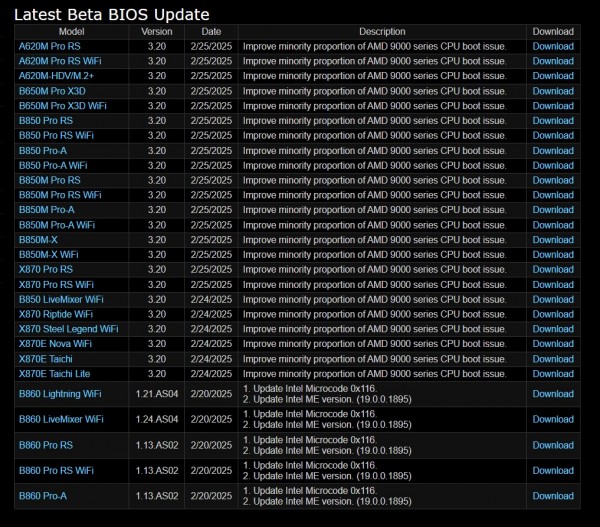The width and height of the screenshot is (600, 527).
Task: Click the B860 Pro RS WiFi link
Action: 56,470
